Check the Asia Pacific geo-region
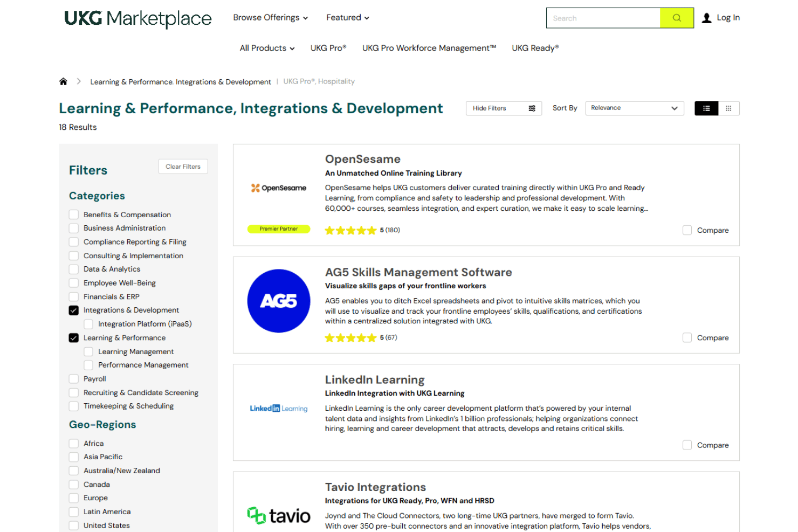This screenshot has height=532, width=798. (x=74, y=457)
